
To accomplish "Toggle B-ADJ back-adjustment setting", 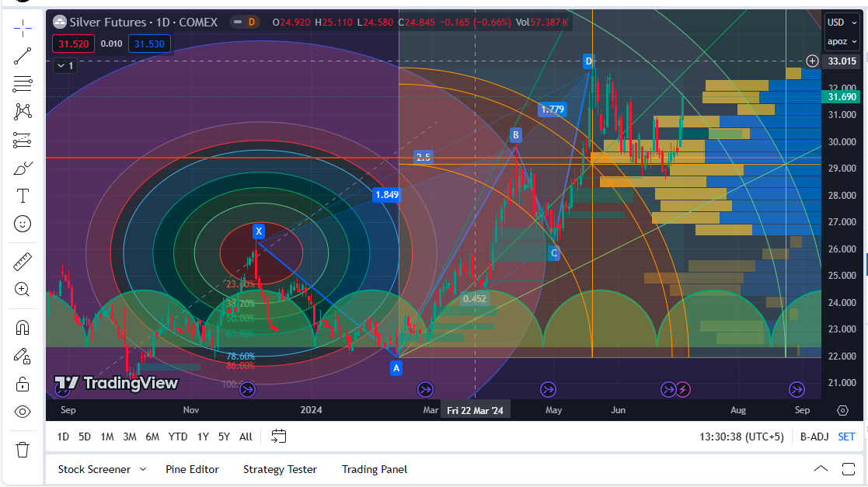I will click(x=814, y=437).
